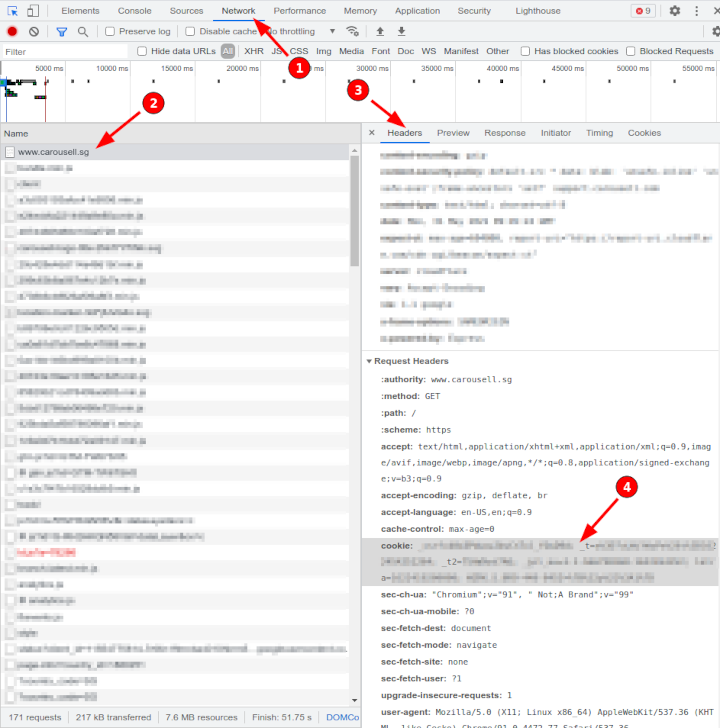Open the network search magnifier
The width and height of the screenshot is (720, 728).
[83, 32]
